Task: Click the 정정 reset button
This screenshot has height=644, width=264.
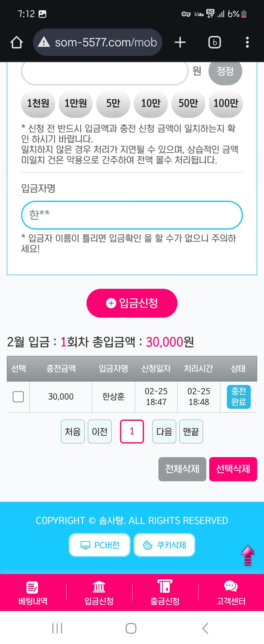Action: [225, 71]
